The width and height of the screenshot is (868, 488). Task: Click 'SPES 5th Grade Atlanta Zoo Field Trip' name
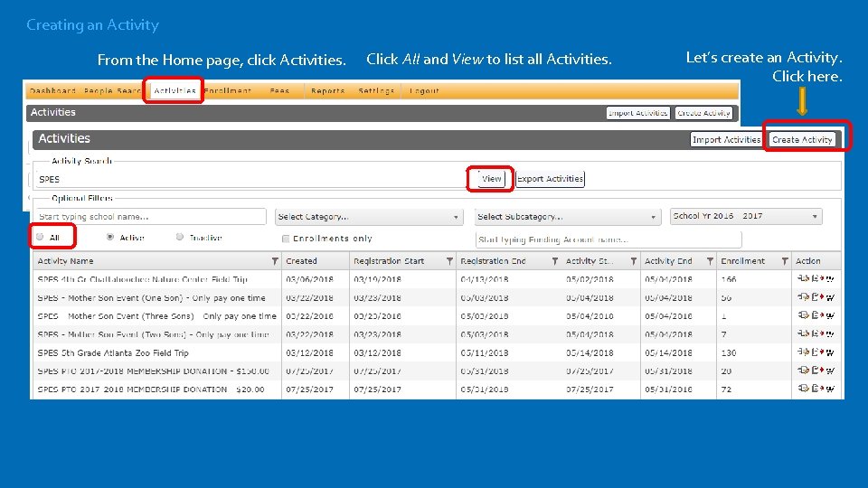(x=113, y=353)
